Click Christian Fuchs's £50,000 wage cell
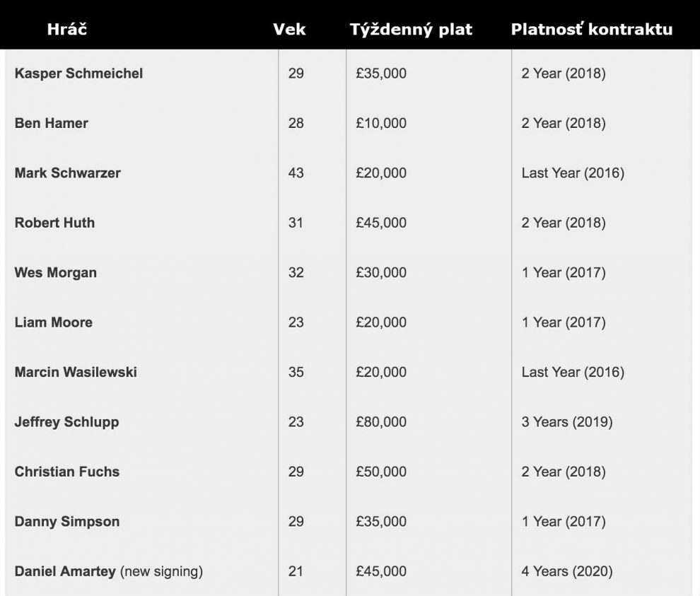Viewport: 700px width, 596px height. click(x=381, y=472)
